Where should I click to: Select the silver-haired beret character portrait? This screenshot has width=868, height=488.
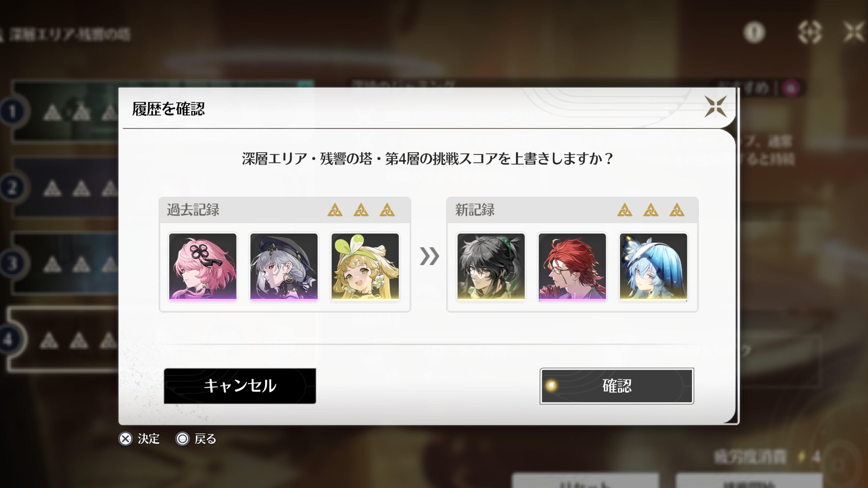point(284,267)
